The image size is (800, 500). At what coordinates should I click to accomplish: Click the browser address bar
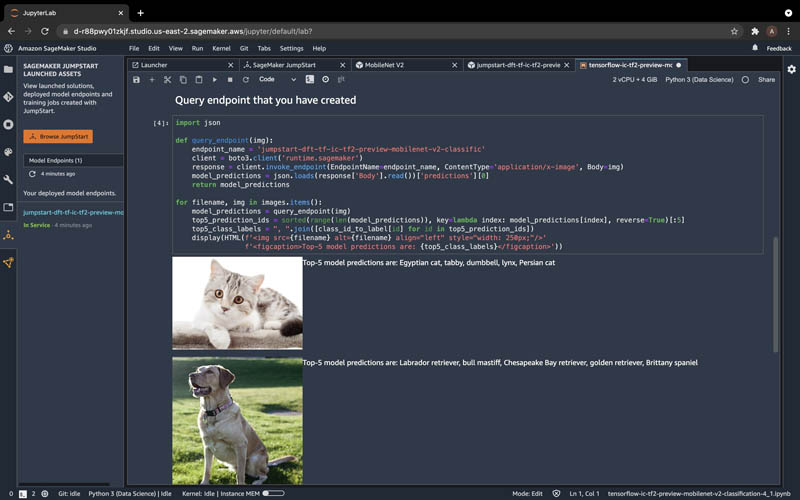(x=393, y=31)
